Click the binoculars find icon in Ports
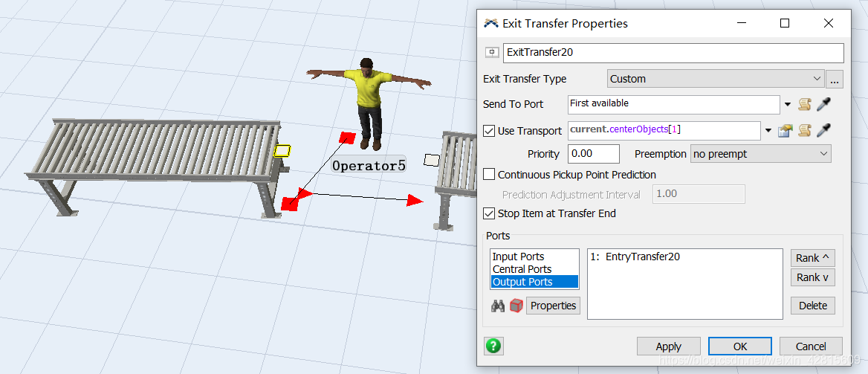The width and height of the screenshot is (868, 374). (498, 306)
